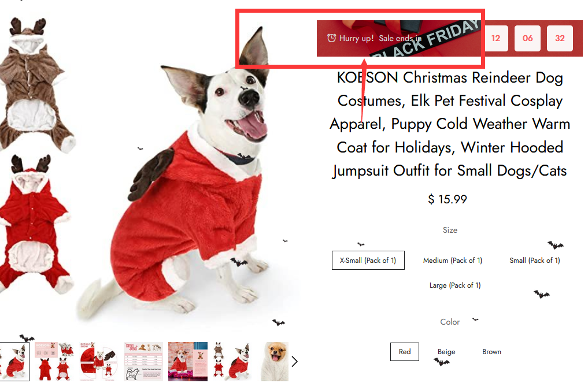Open the dog on pink rug thumbnail

pos(187,361)
